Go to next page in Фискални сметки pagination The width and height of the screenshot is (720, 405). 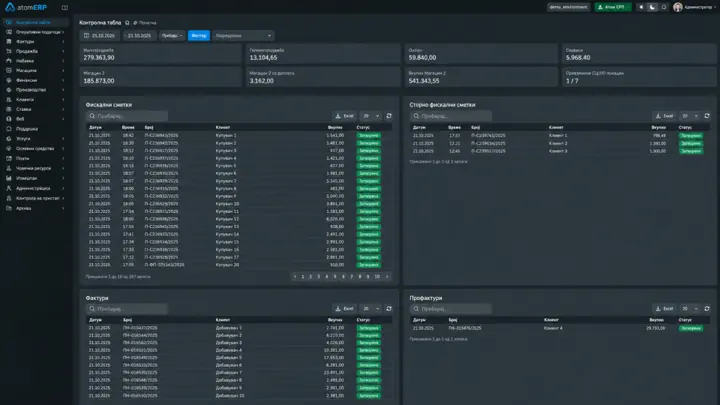pyautogui.click(x=387, y=276)
